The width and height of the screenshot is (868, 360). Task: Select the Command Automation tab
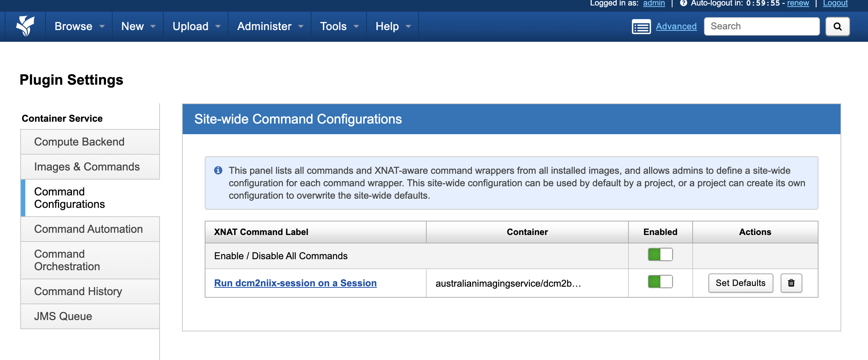[x=90, y=229]
